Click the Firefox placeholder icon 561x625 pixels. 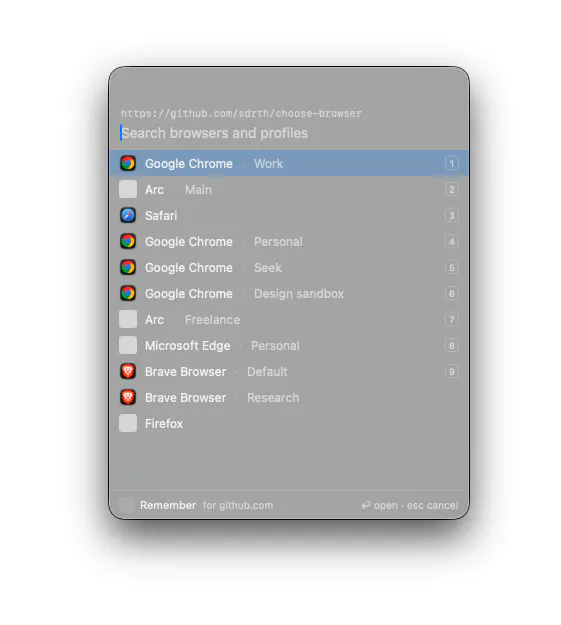coord(128,423)
